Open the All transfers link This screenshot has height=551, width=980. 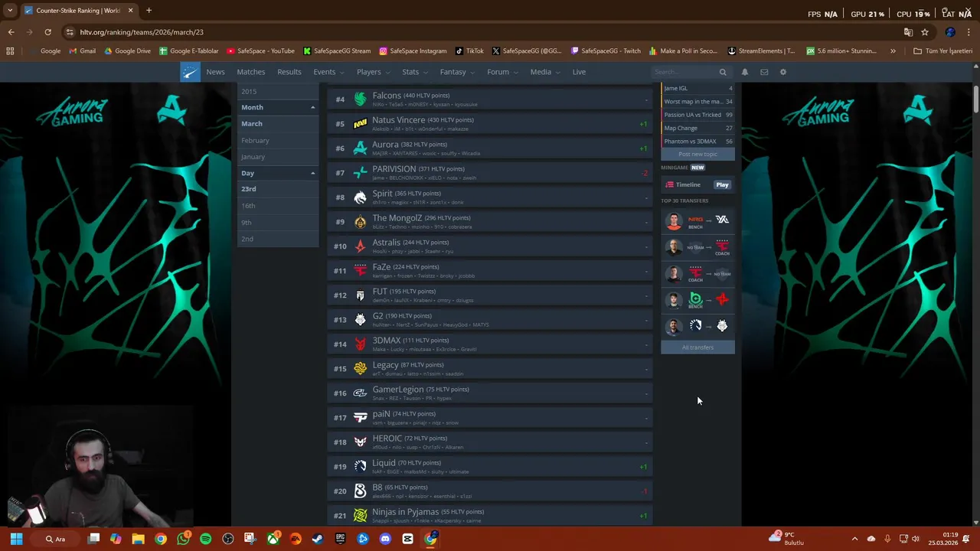coord(697,347)
